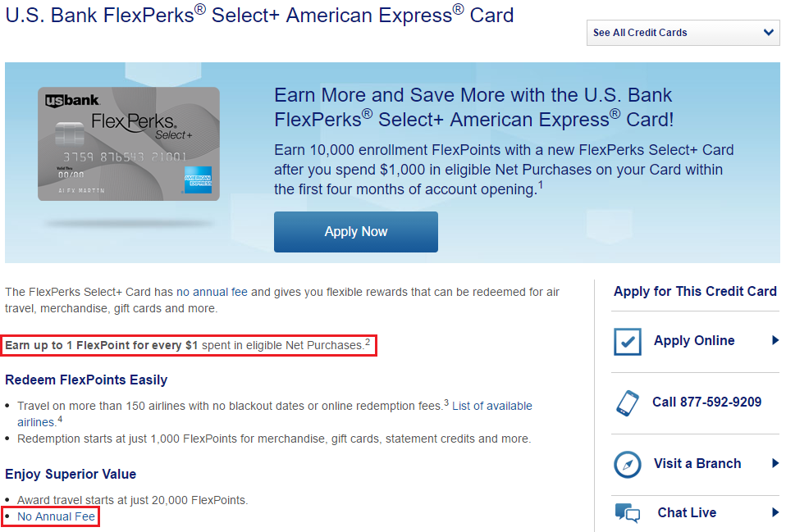Expand the Visit a Branch arrow
786x532 pixels.
(x=775, y=463)
